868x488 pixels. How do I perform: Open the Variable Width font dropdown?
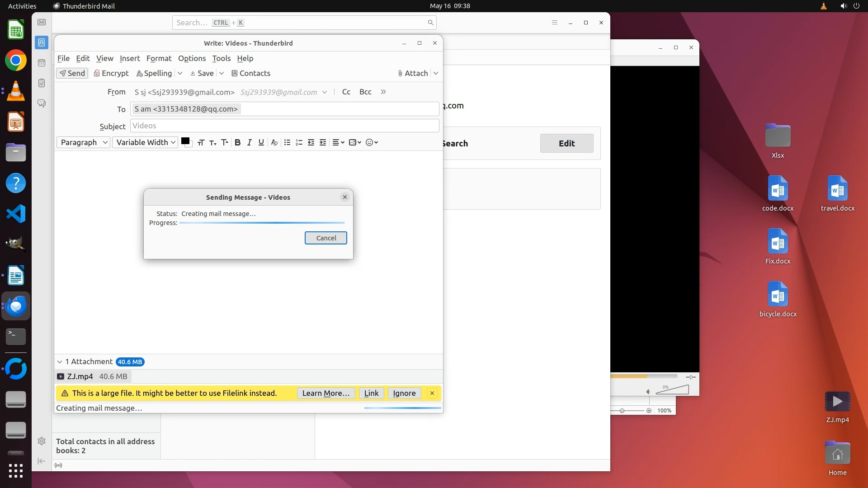pos(145,142)
